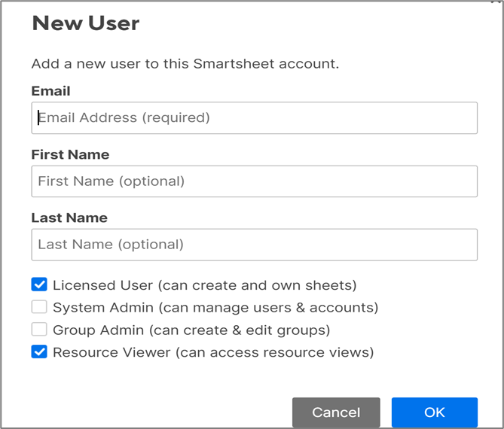Click the 'First Name' field label
Viewport: 504px width, 429px height.
70,154
